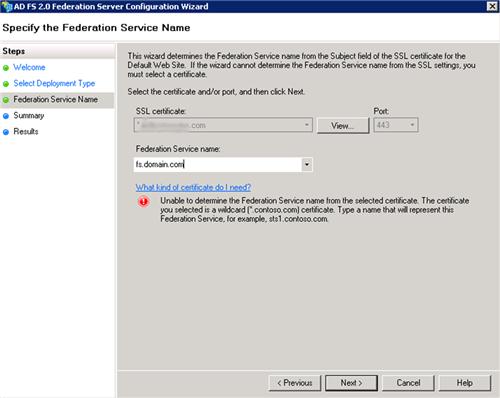Image resolution: width=500 pixels, height=398 pixels.
Task: Open the Port 443 dropdown
Action: 396,125
